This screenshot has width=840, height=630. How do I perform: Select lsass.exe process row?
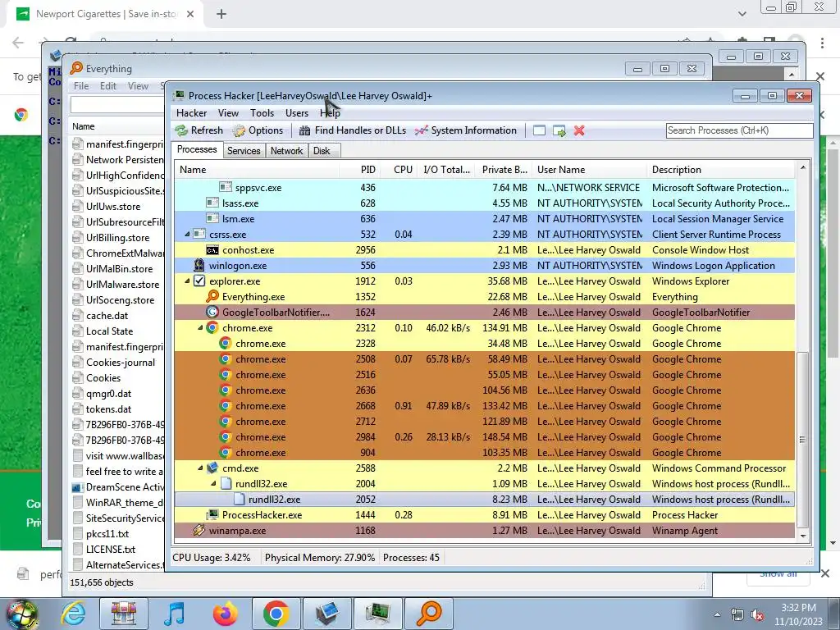point(485,203)
